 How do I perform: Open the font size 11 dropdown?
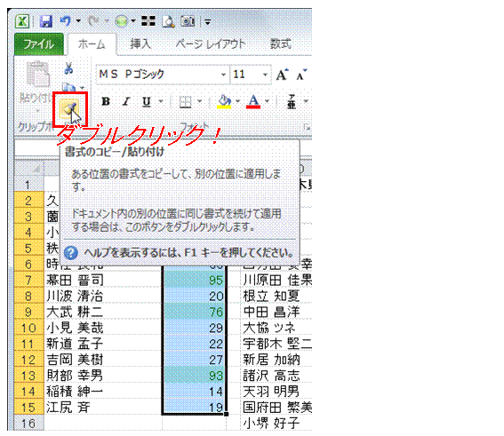pyautogui.click(x=265, y=75)
